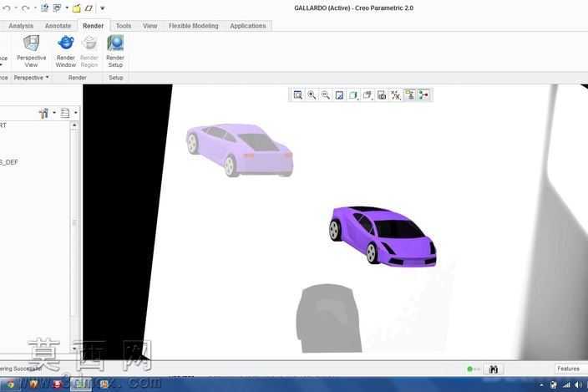Viewport: 588px width, 392px height.
Task: Click the Undo arrow in quick access toolbar
Action: point(7,8)
